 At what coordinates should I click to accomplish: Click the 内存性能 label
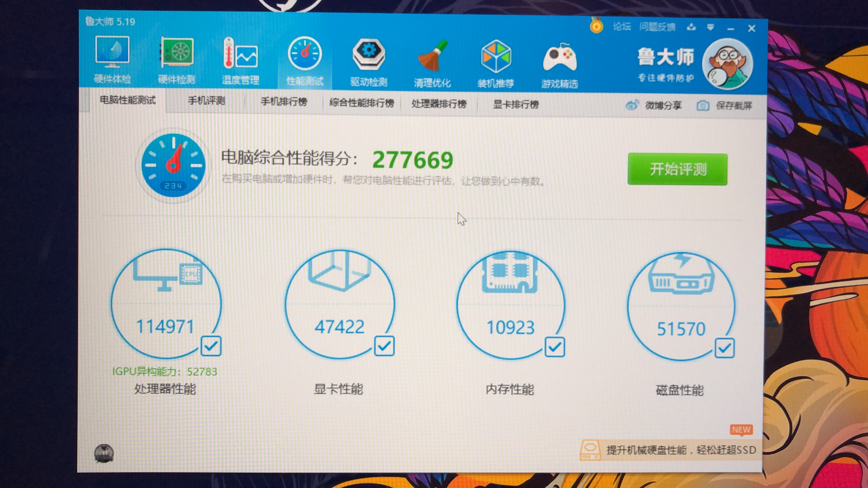coord(509,389)
